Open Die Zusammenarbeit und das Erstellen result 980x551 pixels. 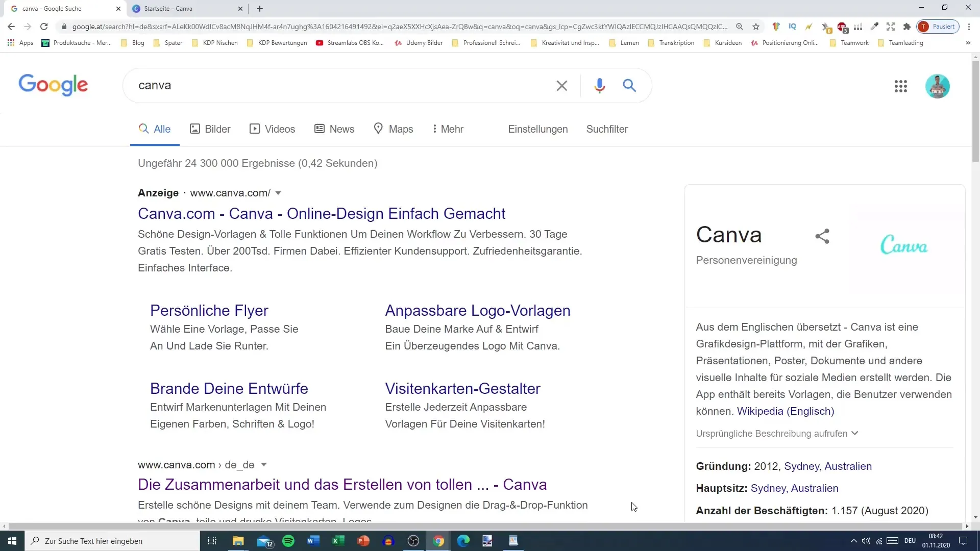pyautogui.click(x=342, y=484)
